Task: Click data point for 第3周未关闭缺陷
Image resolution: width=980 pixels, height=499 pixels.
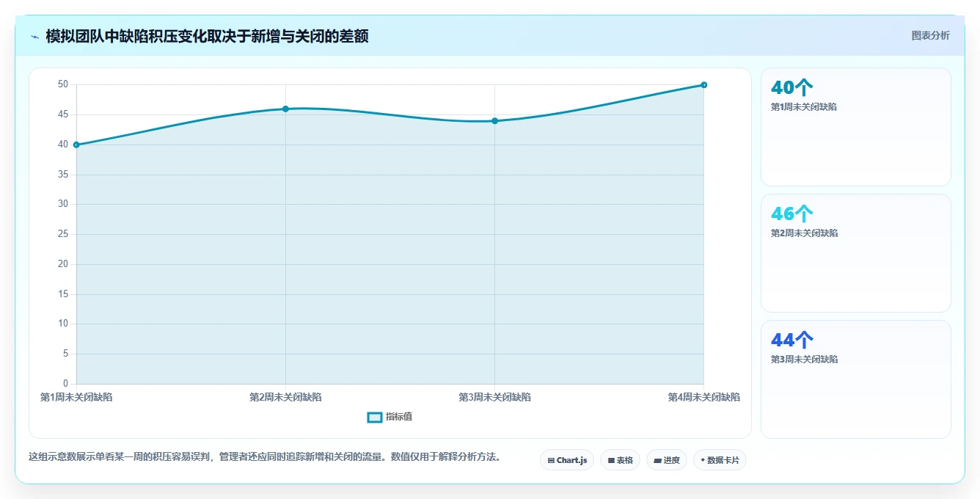Action: click(x=494, y=120)
